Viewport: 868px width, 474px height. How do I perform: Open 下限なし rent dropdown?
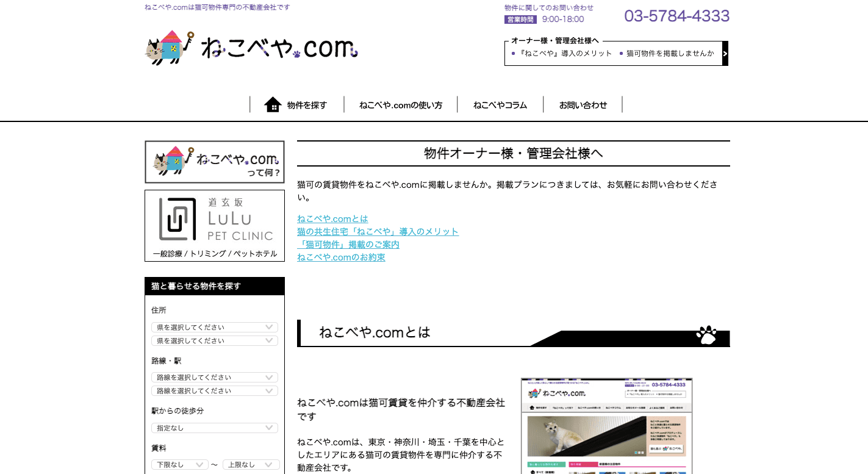(x=180, y=465)
